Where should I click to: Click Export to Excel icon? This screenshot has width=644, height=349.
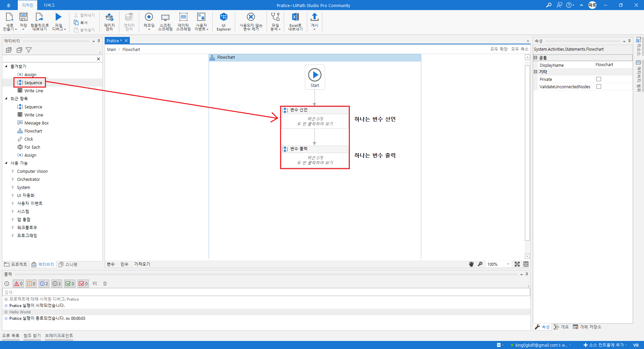pyautogui.click(x=295, y=17)
